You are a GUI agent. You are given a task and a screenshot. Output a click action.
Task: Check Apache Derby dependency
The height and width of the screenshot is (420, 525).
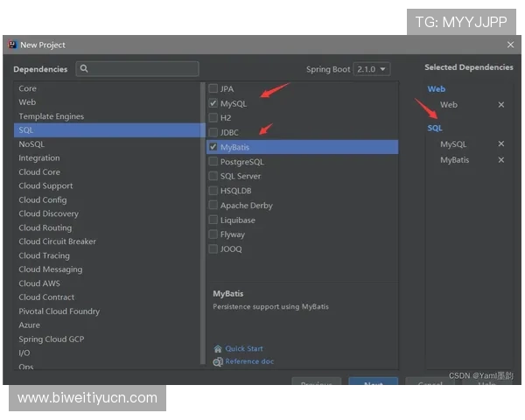point(213,205)
